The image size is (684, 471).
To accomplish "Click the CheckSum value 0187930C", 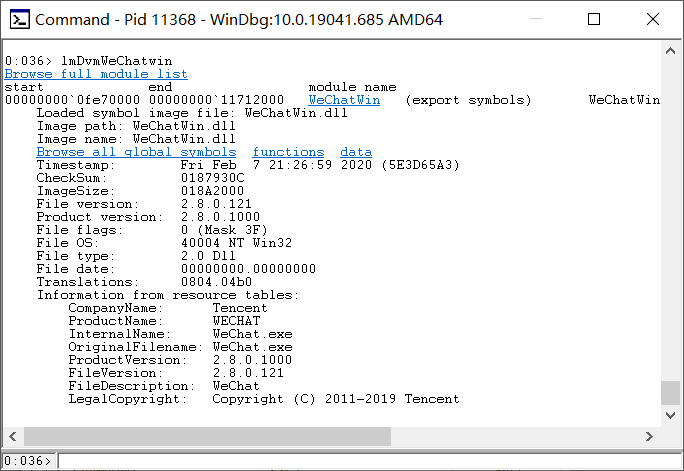I will point(212,178).
